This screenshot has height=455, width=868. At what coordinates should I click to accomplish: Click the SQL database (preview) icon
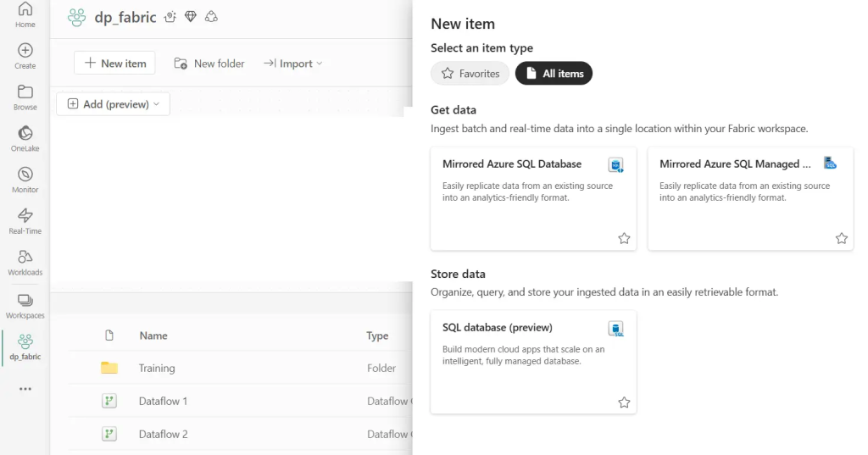(x=616, y=329)
